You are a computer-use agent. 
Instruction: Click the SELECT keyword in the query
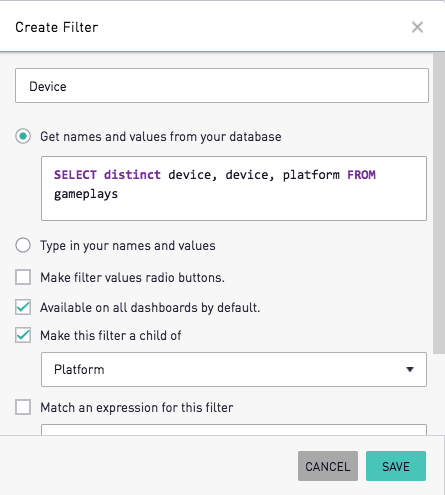point(75,175)
